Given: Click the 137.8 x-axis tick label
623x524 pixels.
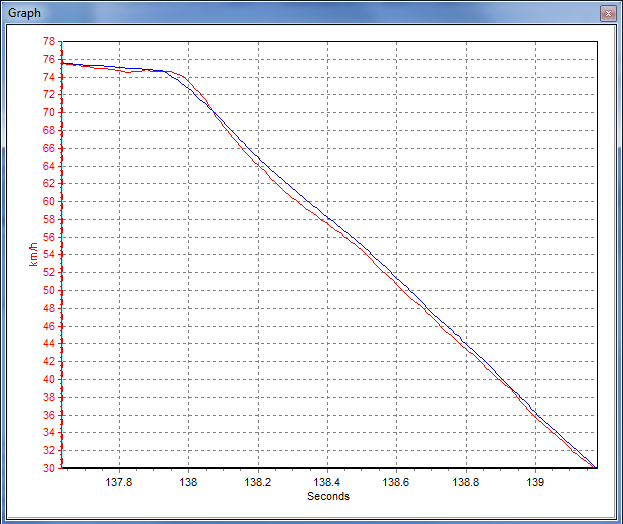Looking at the screenshot, I should [x=119, y=481].
